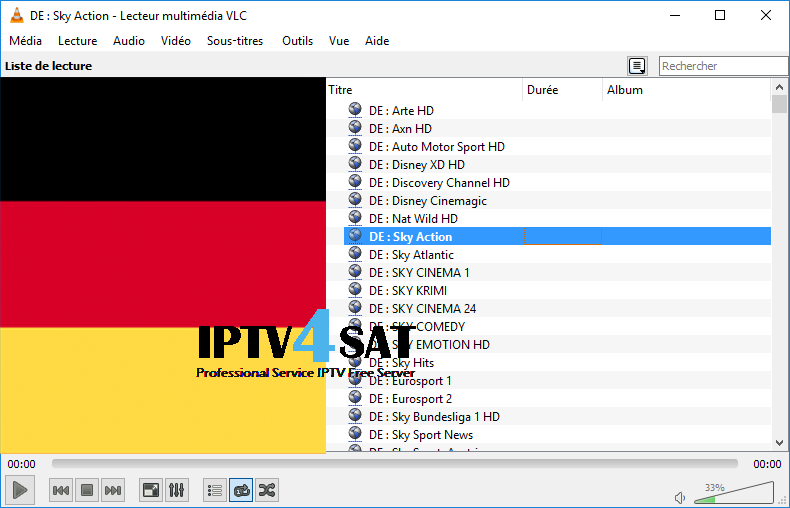Viewport: 790px width, 508px height.
Task: Sort playlist by Titre column header
Action: pyautogui.click(x=425, y=90)
